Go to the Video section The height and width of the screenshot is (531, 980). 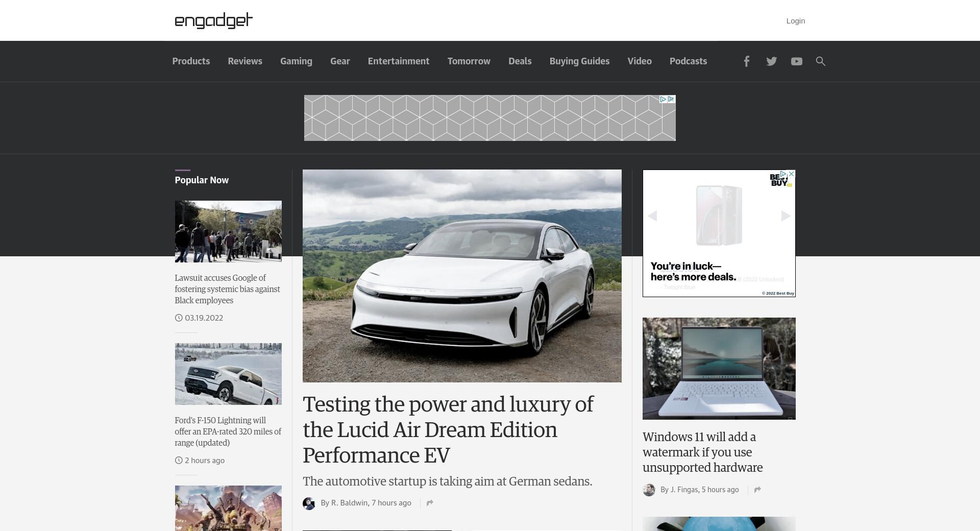coord(640,61)
